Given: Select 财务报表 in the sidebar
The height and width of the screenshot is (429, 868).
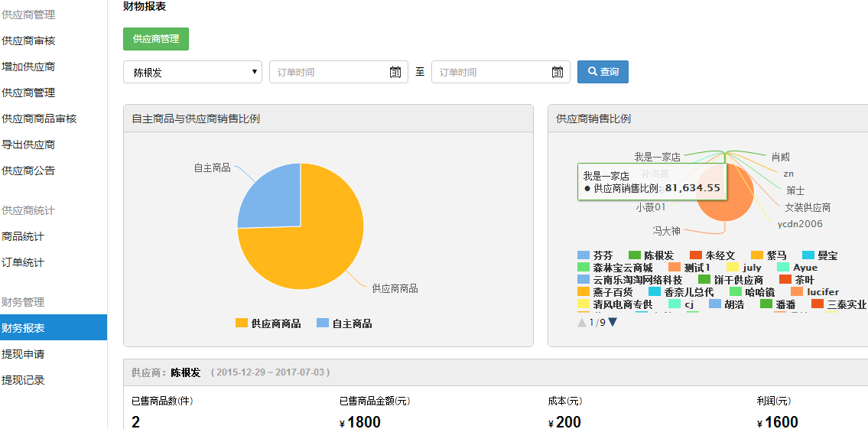Looking at the screenshot, I should 24,328.
